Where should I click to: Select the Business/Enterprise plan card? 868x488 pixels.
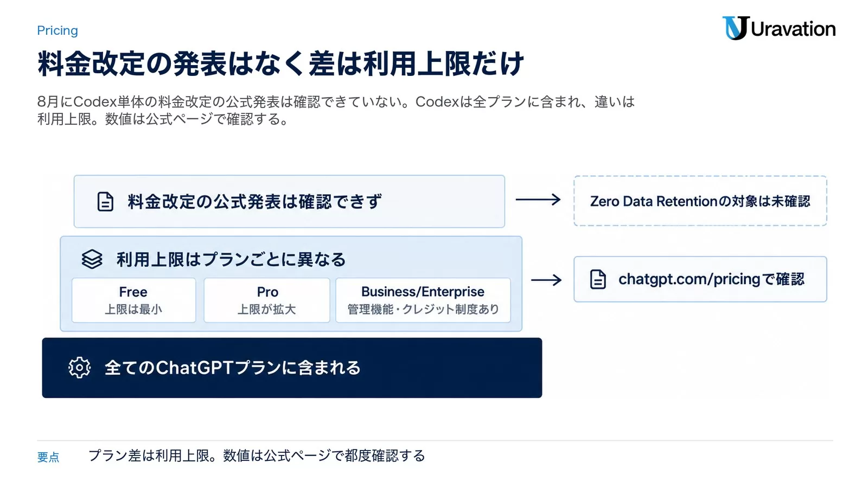[x=423, y=300]
